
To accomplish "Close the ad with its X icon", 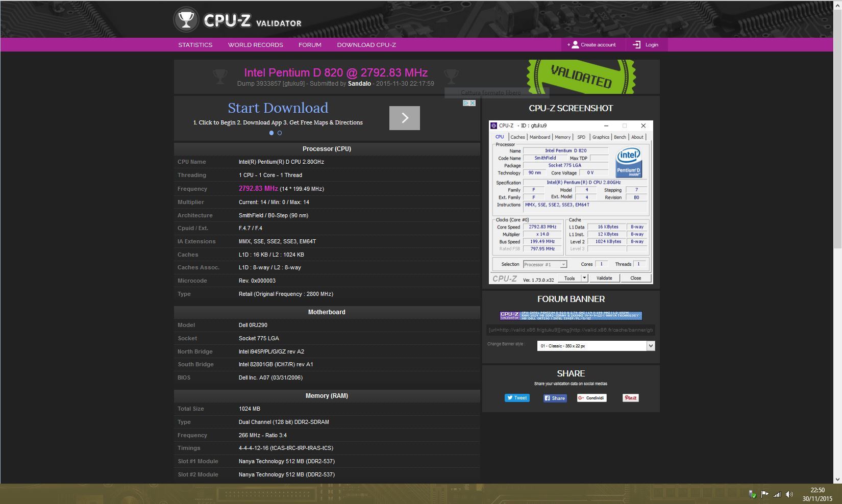I will (x=473, y=103).
